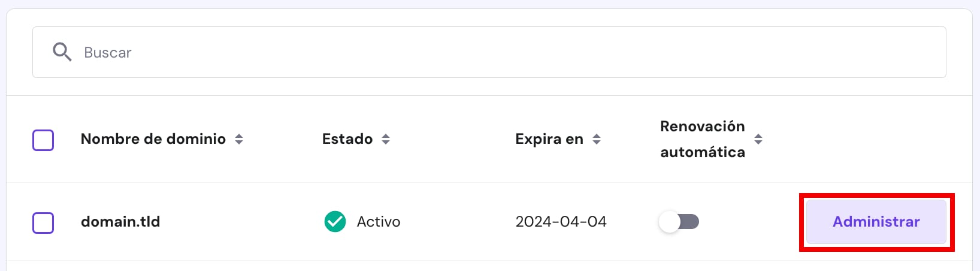Click the magnifying glass search icon
The width and height of the screenshot is (980, 271).
coord(62,52)
